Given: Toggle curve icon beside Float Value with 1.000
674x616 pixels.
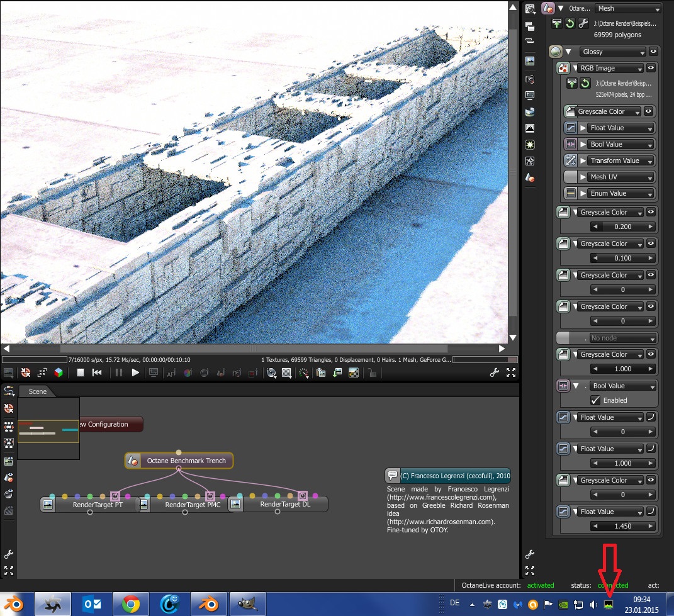Looking at the screenshot, I should pyautogui.click(x=651, y=449).
